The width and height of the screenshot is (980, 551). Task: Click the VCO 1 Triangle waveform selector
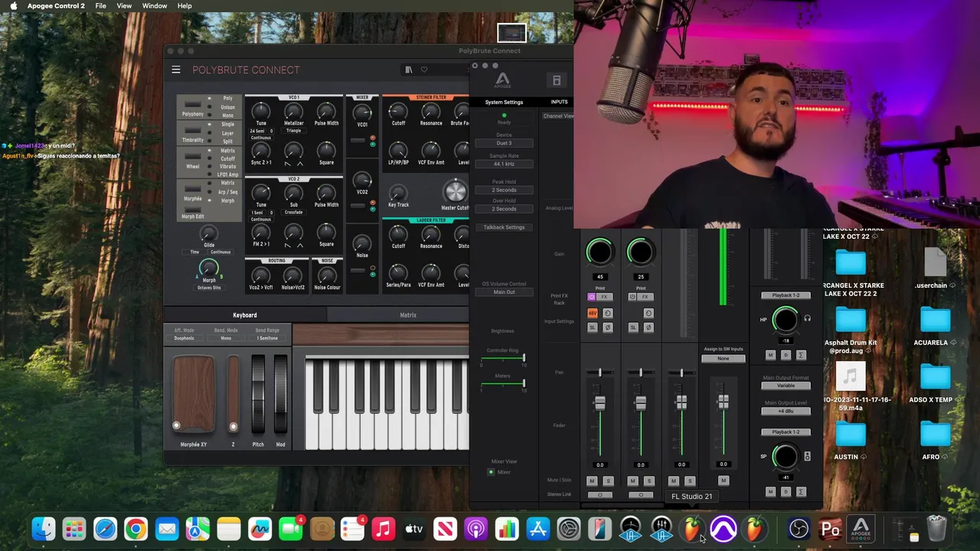[x=293, y=131]
